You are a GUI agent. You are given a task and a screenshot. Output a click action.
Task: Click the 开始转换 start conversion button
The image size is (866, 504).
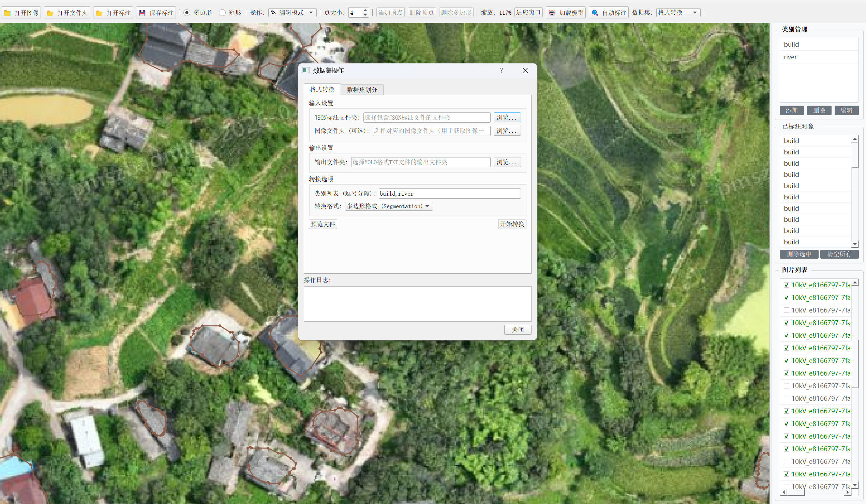click(x=512, y=224)
